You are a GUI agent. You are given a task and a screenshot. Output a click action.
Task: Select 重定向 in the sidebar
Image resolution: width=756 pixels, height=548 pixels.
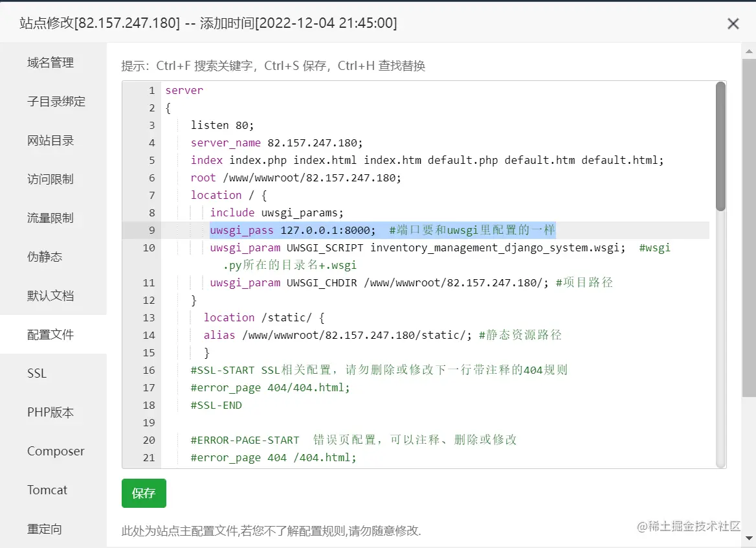(x=44, y=529)
